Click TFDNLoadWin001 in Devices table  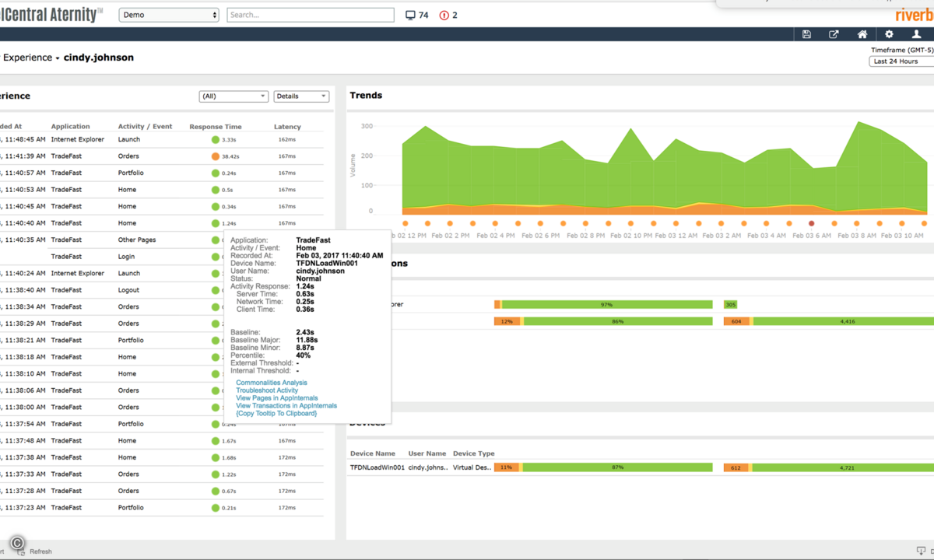click(377, 467)
